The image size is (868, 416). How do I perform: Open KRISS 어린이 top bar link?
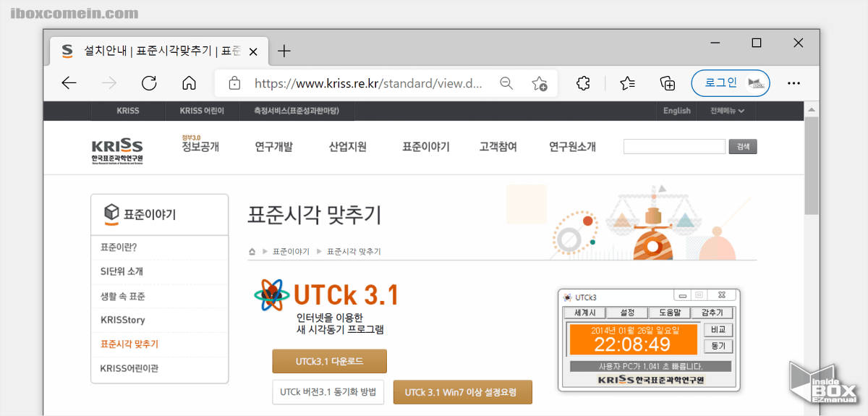202,111
